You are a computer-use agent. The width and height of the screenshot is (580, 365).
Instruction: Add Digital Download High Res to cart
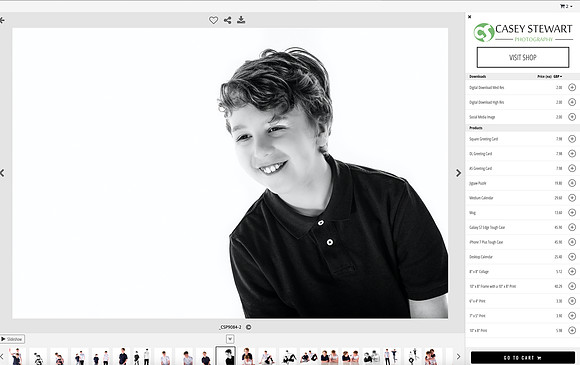click(x=572, y=102)
